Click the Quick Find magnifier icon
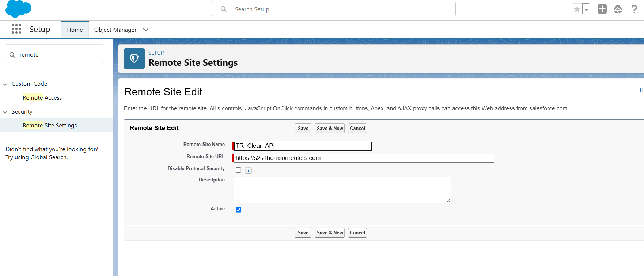The image size is (644, 276). pos(12,55)
